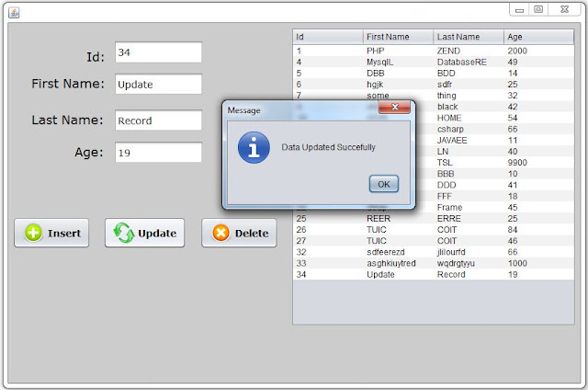Focus the Id input field

tap(158, 52)
